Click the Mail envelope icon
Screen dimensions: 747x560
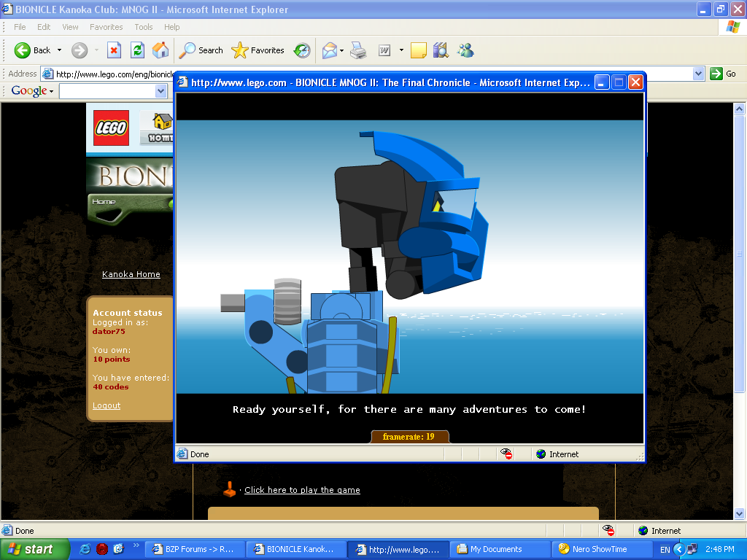[329, 50]
